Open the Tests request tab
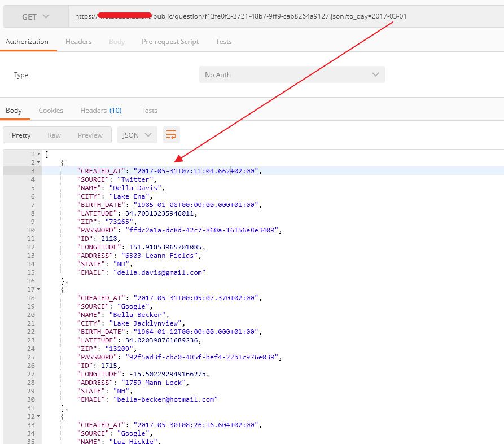The width and height of the screenshot is (504, 444). coord(223,41)
